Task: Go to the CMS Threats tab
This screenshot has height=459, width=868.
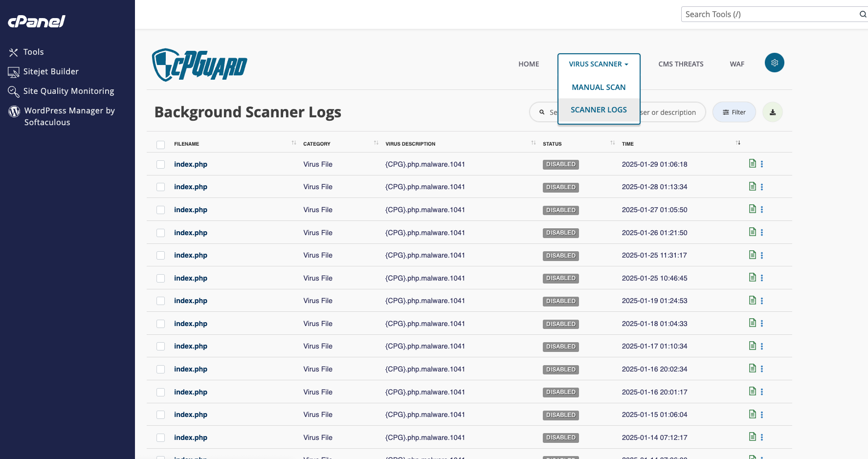Action: point(681,64)
